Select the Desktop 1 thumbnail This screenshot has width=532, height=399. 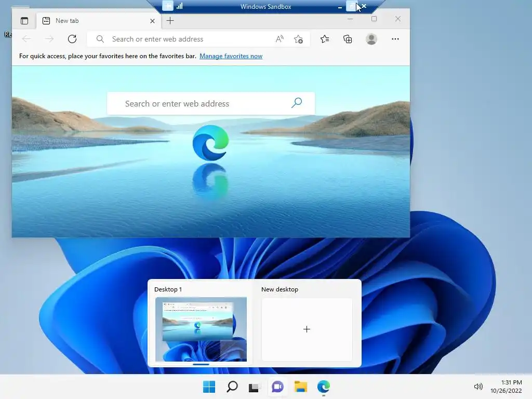(x=201, y=329)
